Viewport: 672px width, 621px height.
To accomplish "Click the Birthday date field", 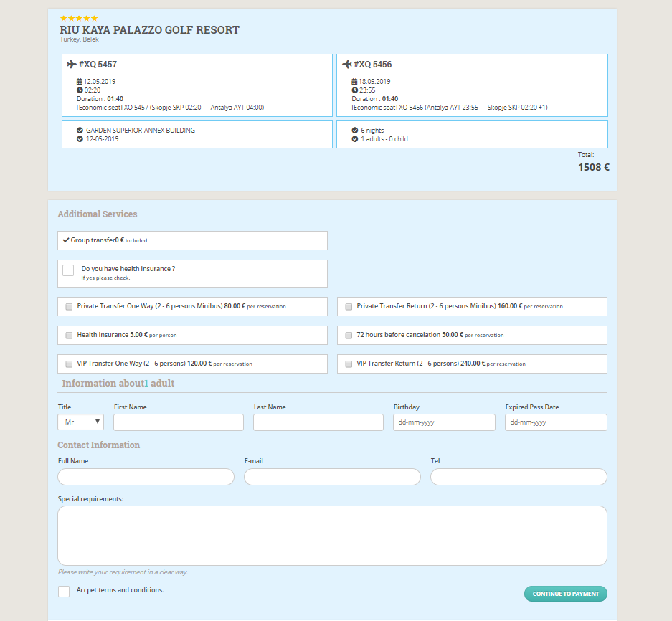I will 444,422.
